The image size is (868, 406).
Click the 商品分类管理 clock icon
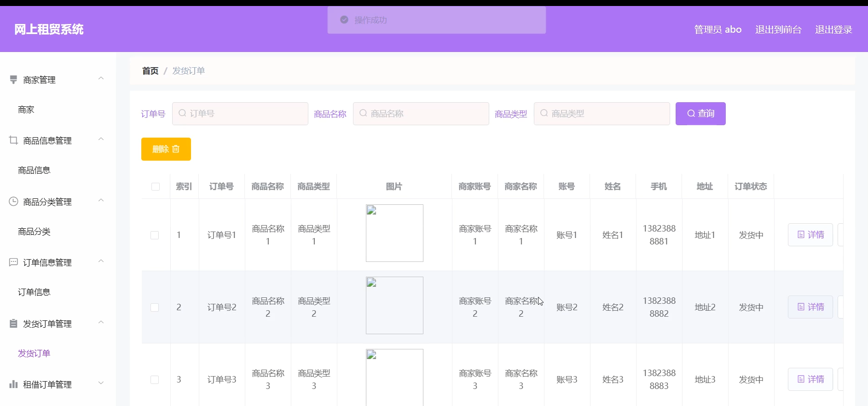point(13,201)
